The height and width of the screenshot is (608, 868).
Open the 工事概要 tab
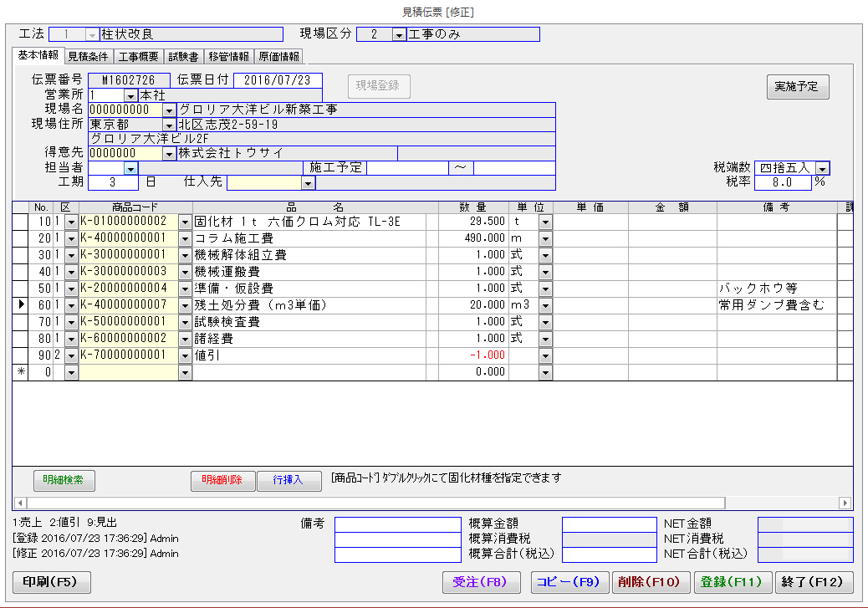pyautogui.click(x=138, y=57)
